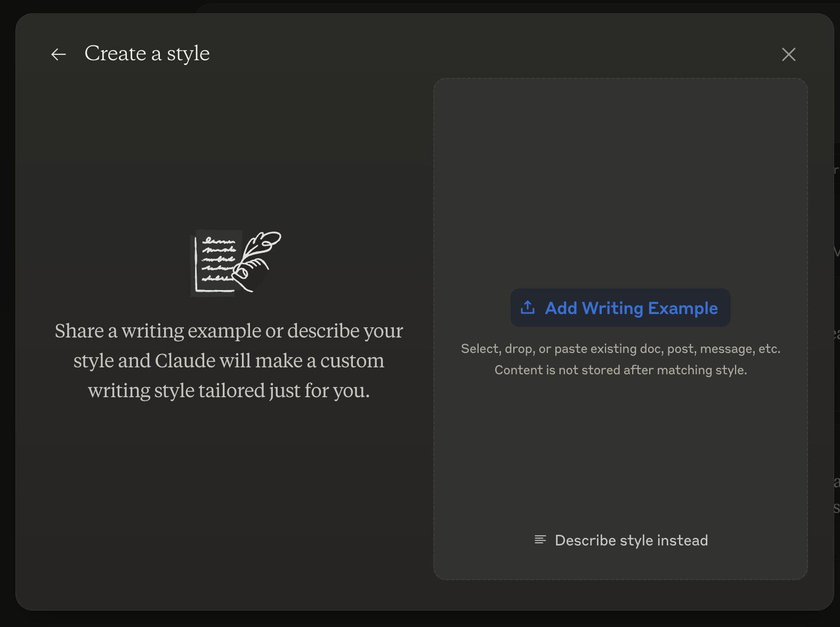Click the paper and quill illustration

pyautogui.click(x=235, y=262)
